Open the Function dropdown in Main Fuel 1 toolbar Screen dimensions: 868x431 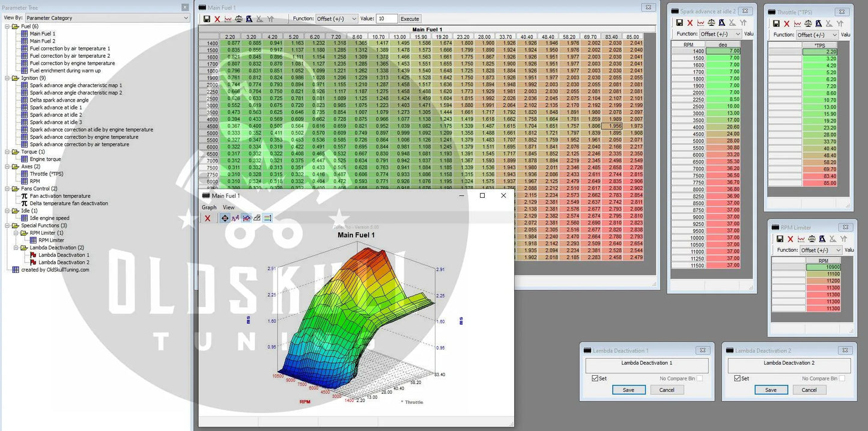pyautogui.click(x=336, y=19)
